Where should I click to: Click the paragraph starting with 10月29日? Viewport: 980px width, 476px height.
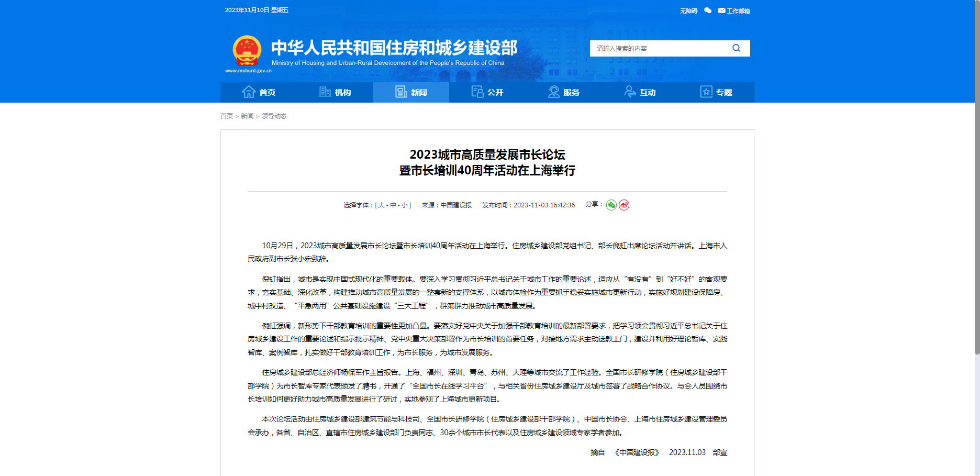[x=487, y=252]
